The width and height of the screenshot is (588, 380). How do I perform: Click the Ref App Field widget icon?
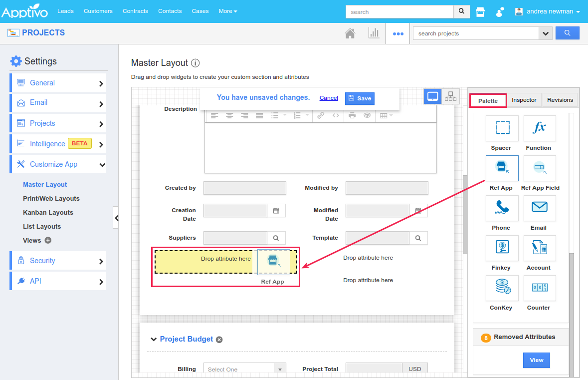pos(539,168)
